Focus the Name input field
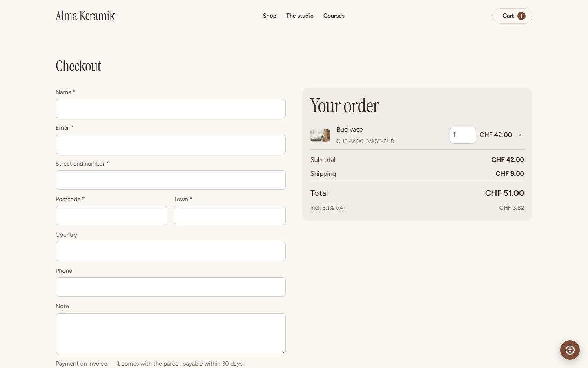This screenshot has height=368, width=588. point(171,108)
